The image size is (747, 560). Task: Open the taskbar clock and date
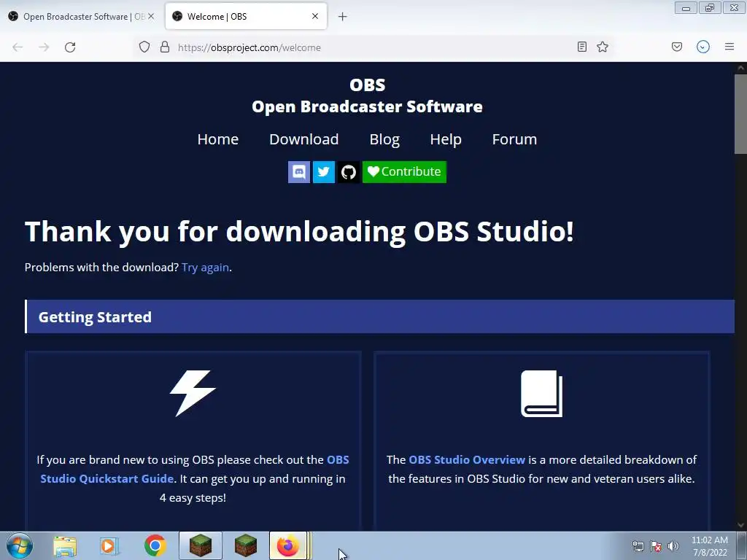point(710,546)
